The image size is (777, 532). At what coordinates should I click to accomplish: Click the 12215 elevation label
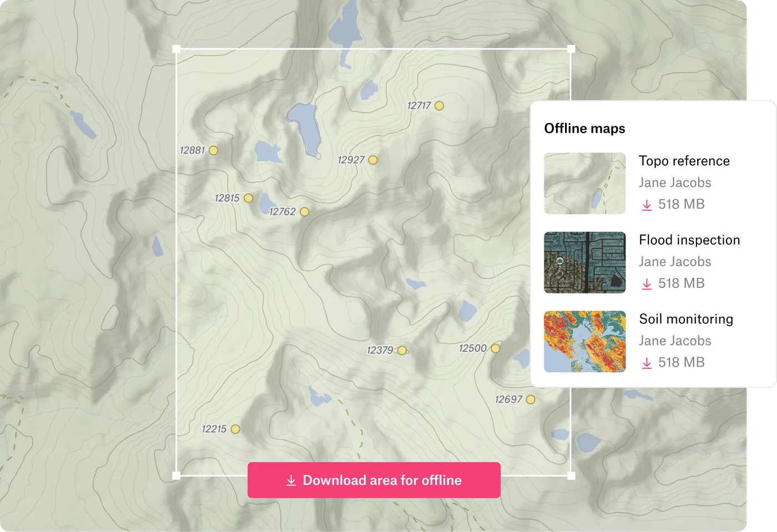click(x=214, y=429)
